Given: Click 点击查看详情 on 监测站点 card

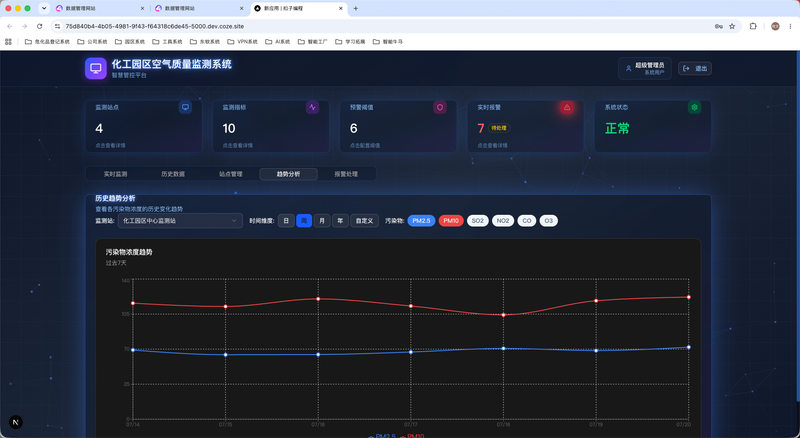Looking at the screenshot, I should pos(110,145).
